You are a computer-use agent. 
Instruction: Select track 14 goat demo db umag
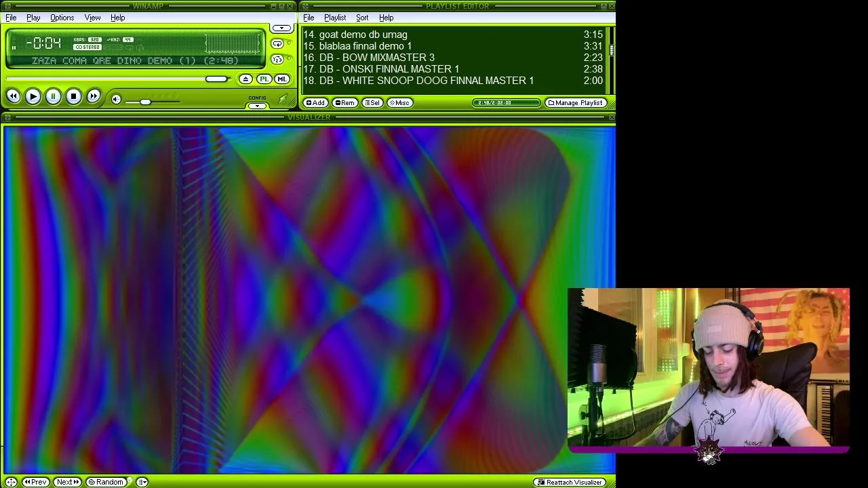click(453, 35)
